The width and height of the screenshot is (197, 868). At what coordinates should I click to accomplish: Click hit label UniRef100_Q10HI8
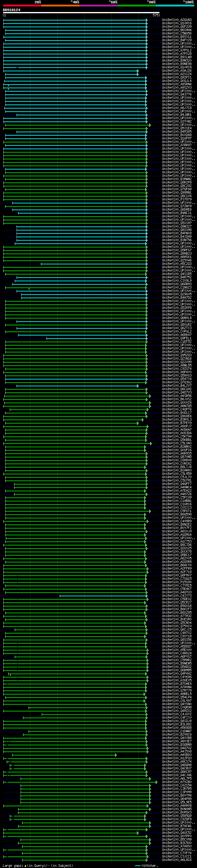coord(177,67)
